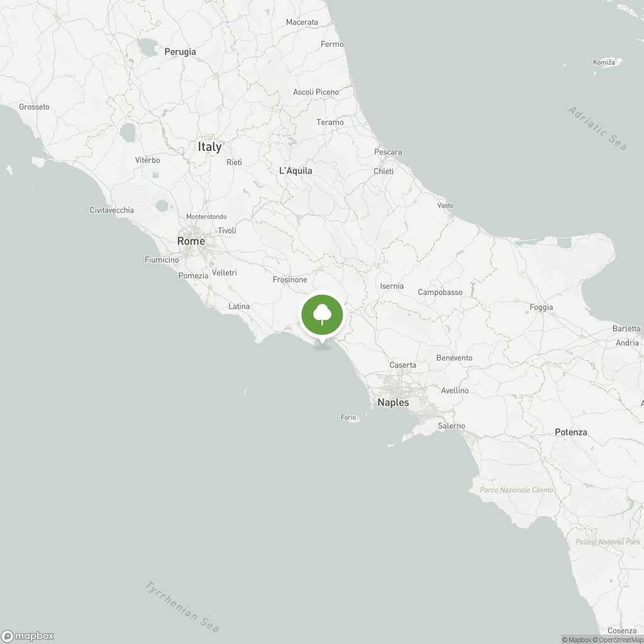The height and width of the screenshot is (644, 644).
Task: Click the Rome city label
Action: [191, 241]
